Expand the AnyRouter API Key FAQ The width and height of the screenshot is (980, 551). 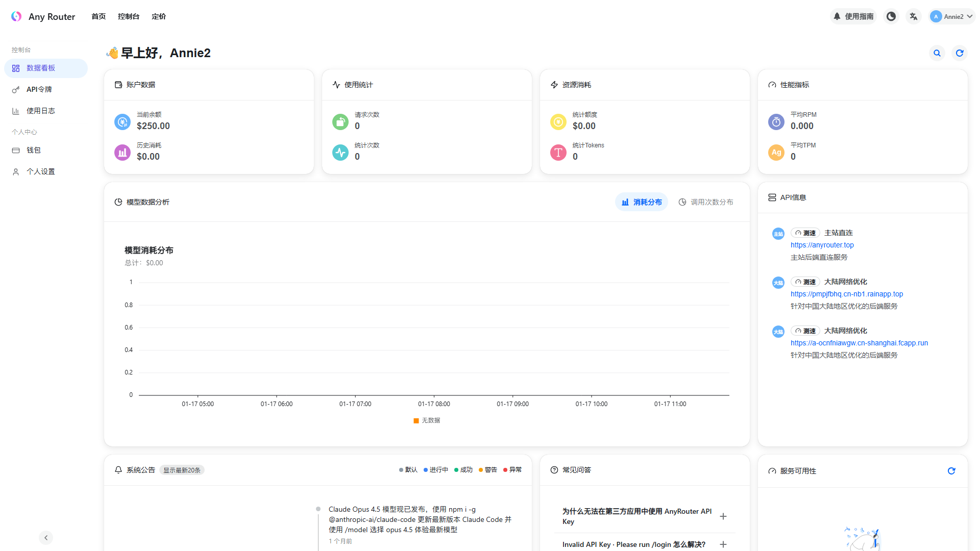click(723, 516)
